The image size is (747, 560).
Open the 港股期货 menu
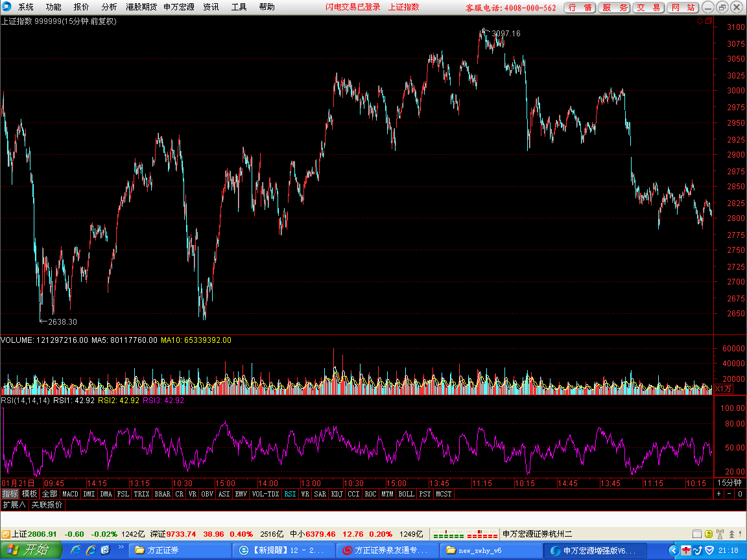pos(141,7)
